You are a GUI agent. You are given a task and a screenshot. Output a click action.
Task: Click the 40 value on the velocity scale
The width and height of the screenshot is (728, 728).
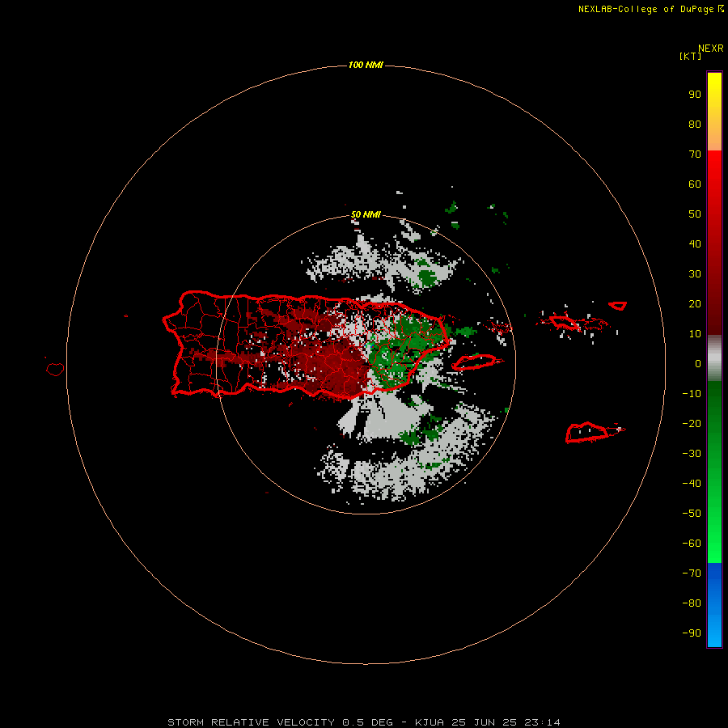coord(695,244)
